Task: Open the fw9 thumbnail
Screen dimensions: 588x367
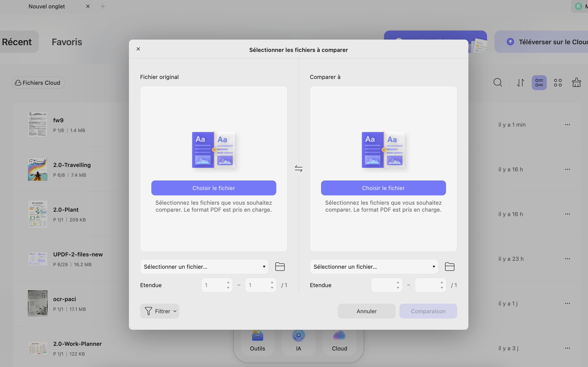Action: pos(37,125)
